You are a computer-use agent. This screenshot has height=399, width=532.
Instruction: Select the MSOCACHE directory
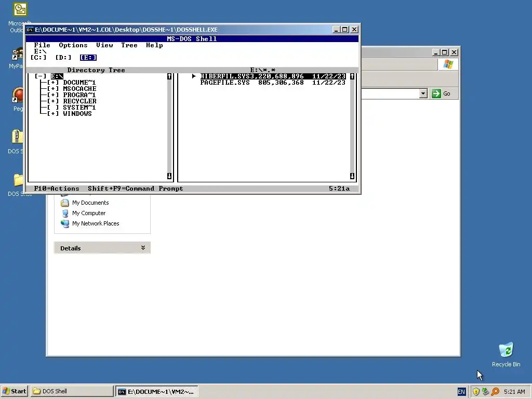pos(79,88)
